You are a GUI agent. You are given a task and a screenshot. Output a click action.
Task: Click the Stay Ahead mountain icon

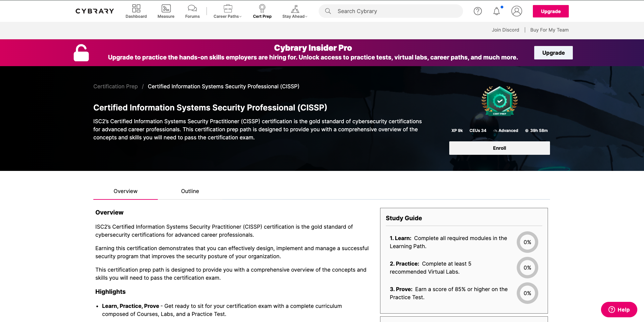[x=295, y=8]
